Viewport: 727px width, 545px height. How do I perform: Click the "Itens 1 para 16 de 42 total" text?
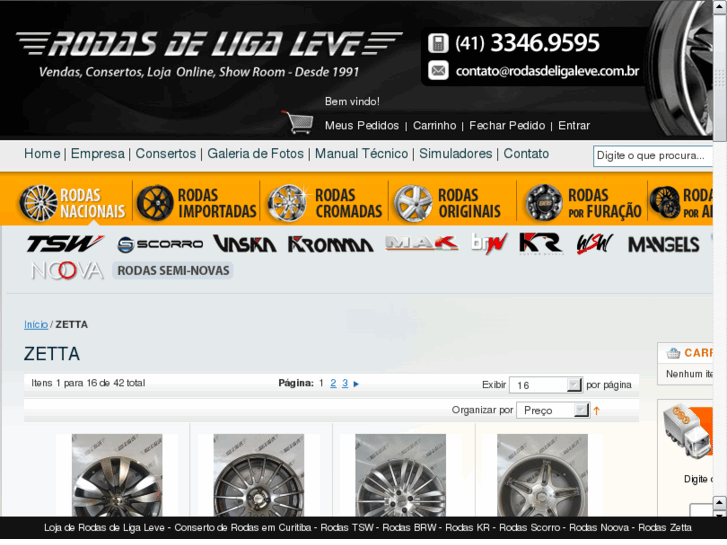coord(88,384)
